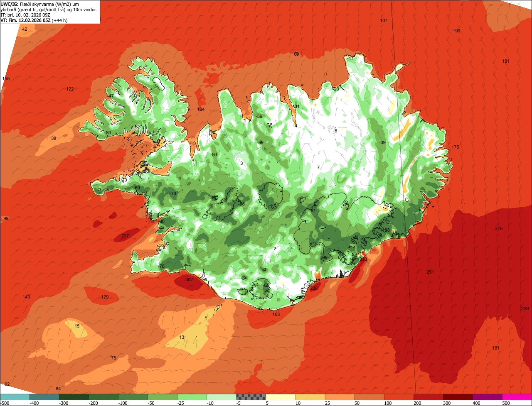532x406 pixels.
Task: Click the value '239' near the right edge
Action: click(525, 308)
